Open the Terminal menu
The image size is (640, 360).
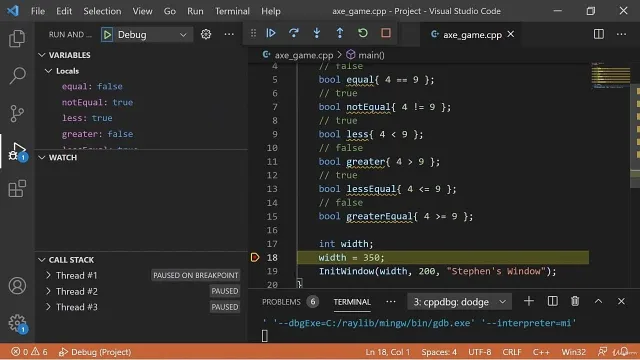pyautogui.click(x=232, y=11)
